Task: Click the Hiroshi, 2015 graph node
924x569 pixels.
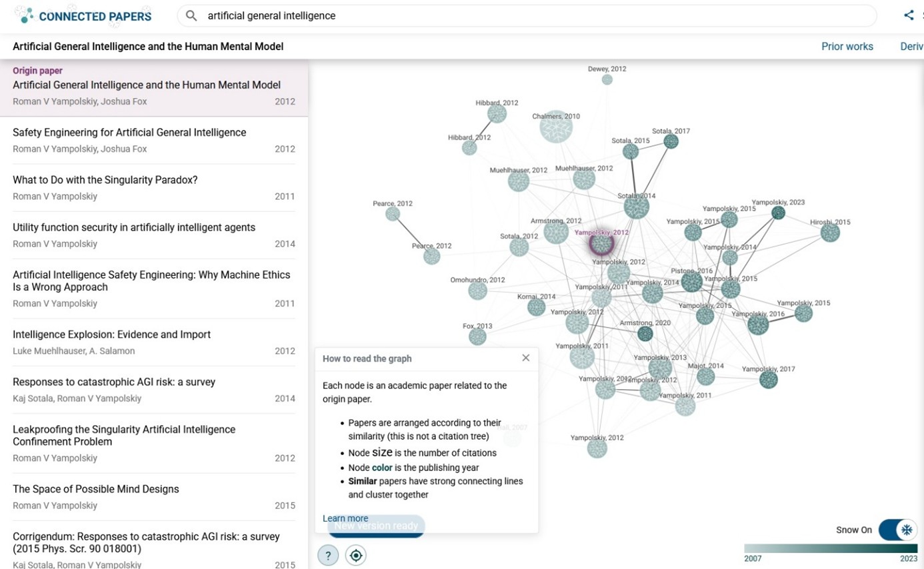Action: [830, 233]
